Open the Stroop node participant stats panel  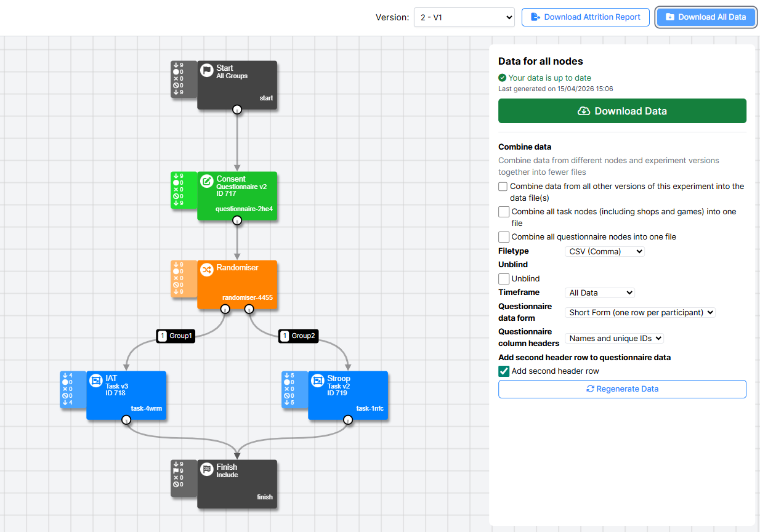point(294,389)
